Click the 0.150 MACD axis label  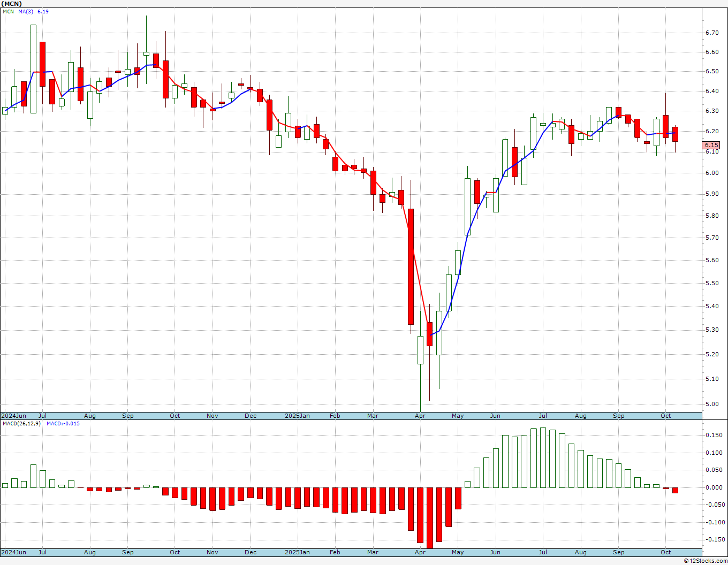pos(714,435)
